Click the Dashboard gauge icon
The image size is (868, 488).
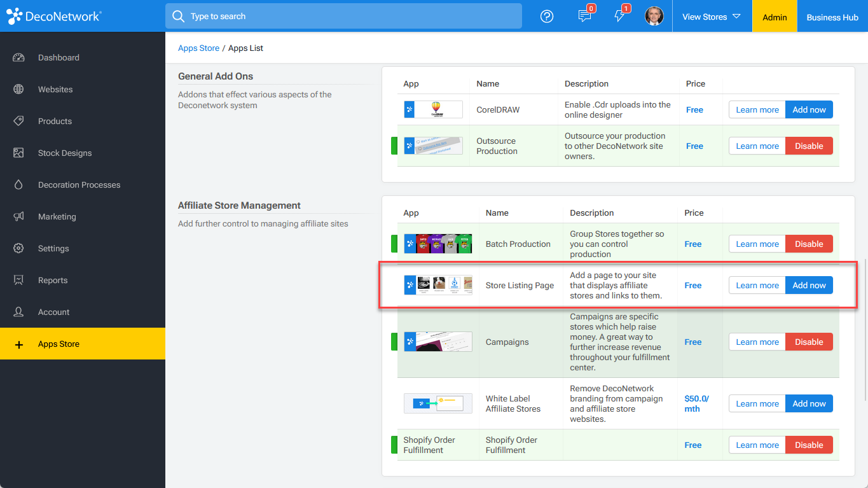18,57
